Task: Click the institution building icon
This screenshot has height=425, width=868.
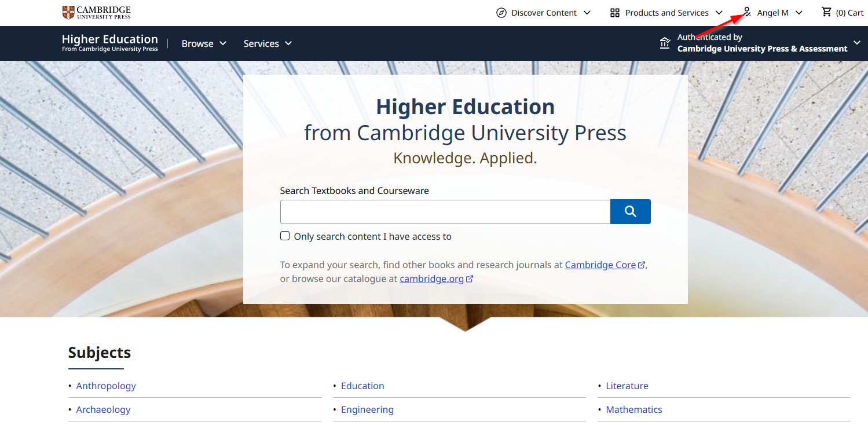Action: [665, 43]
